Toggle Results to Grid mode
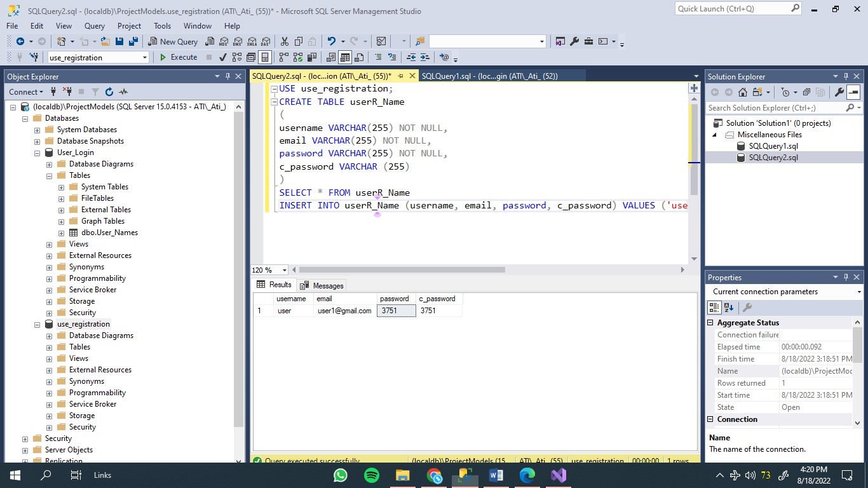 click(x=346, y=57)
